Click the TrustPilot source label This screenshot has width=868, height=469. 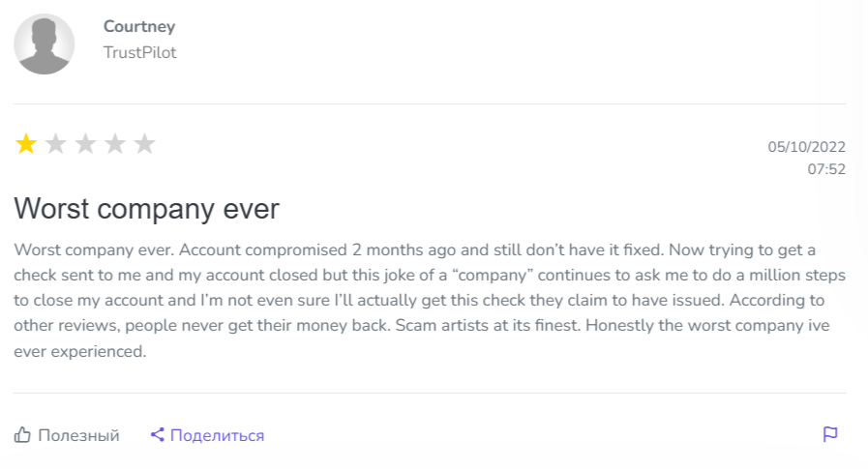tap(139, 52)
